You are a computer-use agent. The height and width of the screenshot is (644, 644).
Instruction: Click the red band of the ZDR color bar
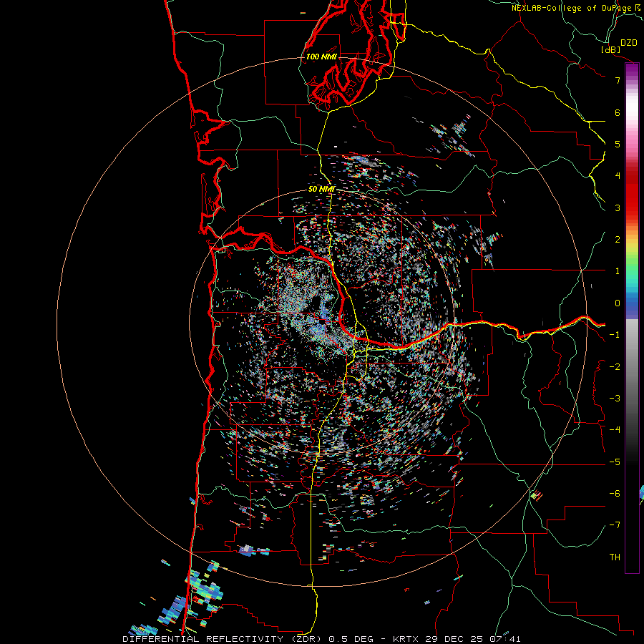click(632, 193)
